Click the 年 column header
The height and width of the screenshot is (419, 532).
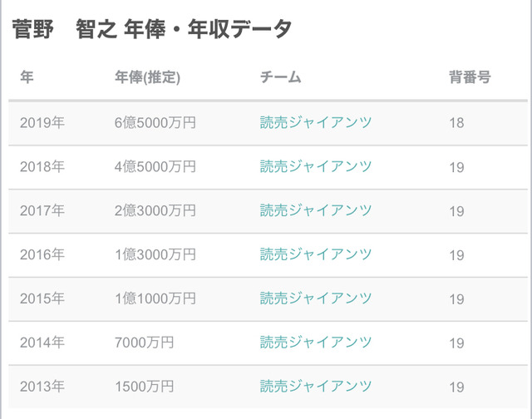27,78
